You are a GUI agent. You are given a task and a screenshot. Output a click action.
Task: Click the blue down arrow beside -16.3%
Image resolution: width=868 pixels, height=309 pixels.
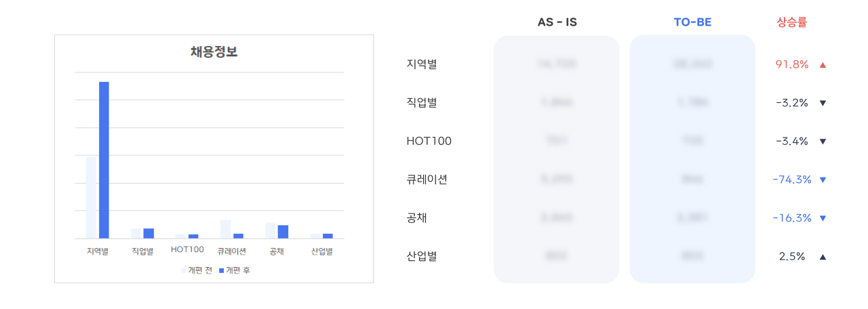point(823,218)
